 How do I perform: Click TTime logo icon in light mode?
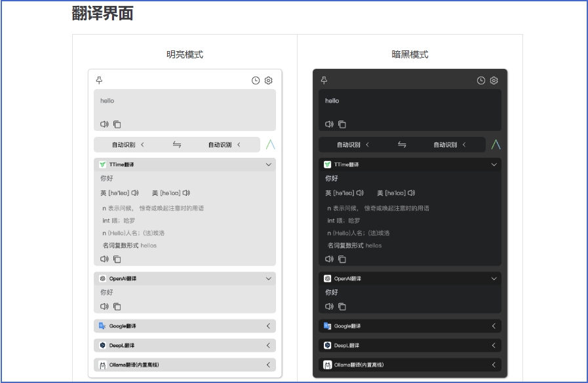[102, 164]
